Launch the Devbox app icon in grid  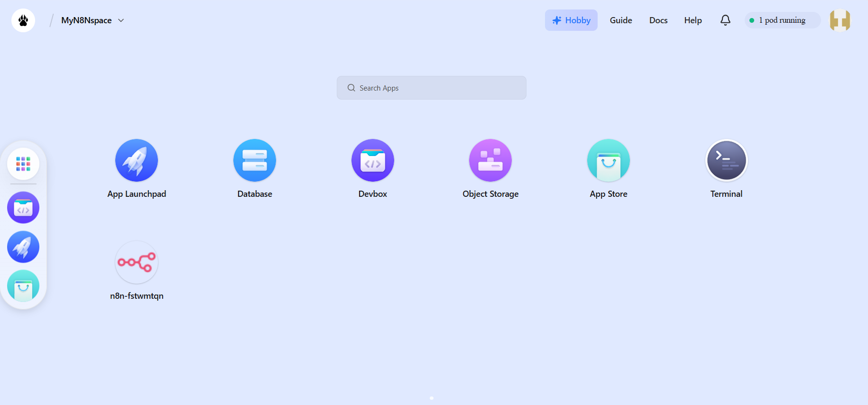tap(373, 160)
